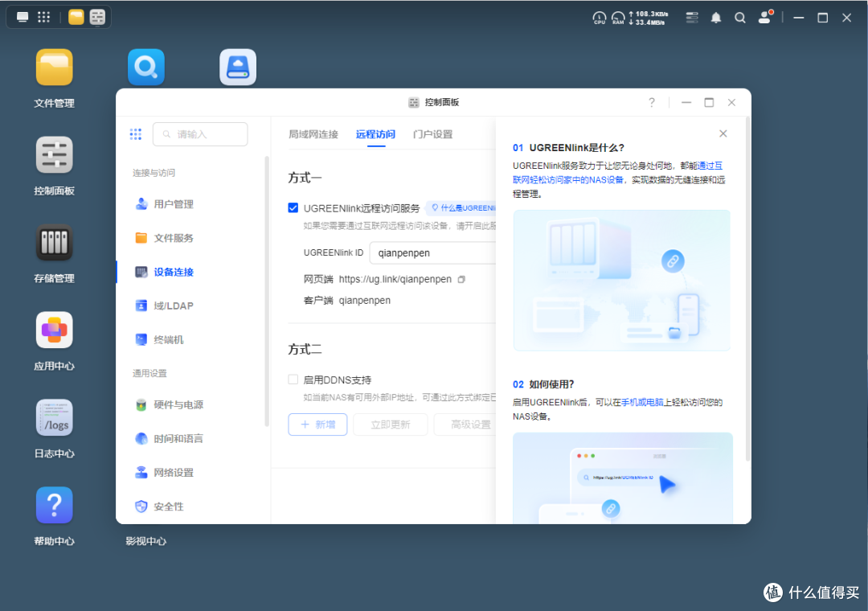Close the UGREENlink help side panel
Screen dimensions: 868x611
[x=723, y=133]
